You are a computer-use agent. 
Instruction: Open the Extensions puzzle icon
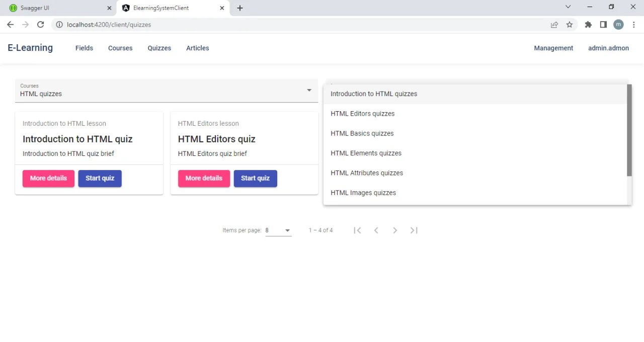(588, 25)
